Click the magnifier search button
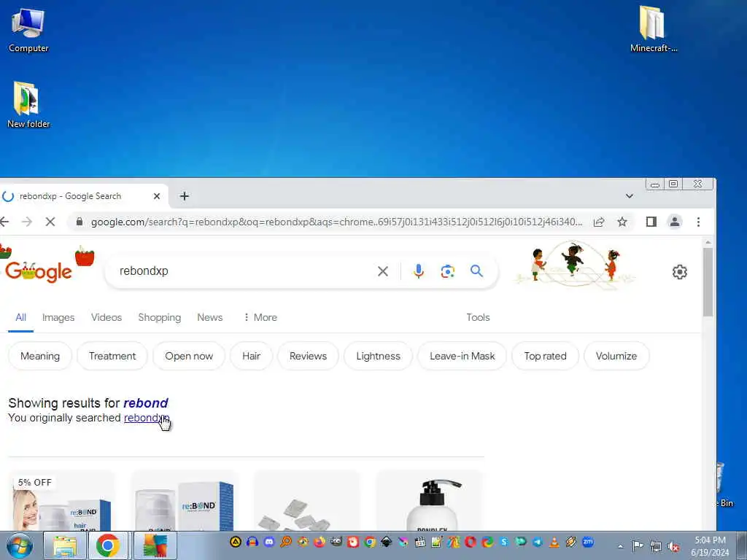The width and height of the screenshot is (747, 560). (x=476, y=271)
